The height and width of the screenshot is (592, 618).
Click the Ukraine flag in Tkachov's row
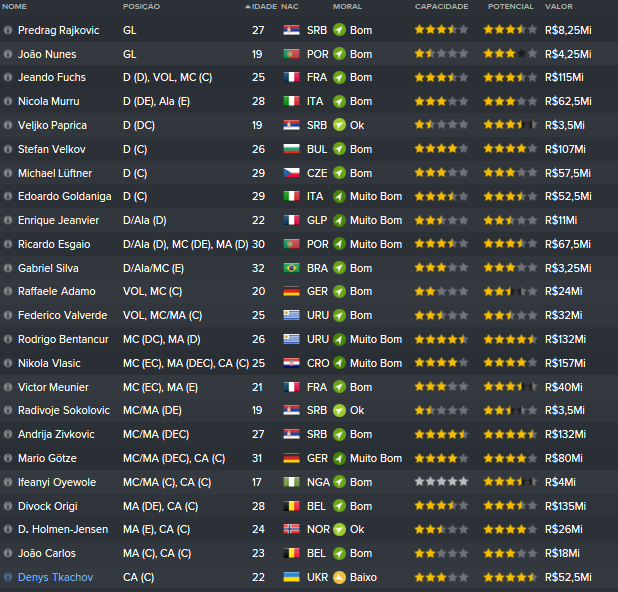291,577
